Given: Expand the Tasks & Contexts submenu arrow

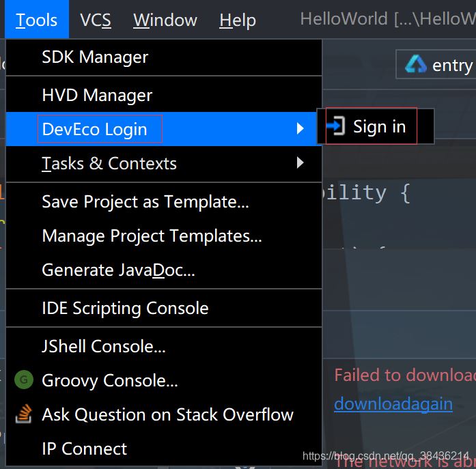Looking at the screenshot, I should coord(300,163).
